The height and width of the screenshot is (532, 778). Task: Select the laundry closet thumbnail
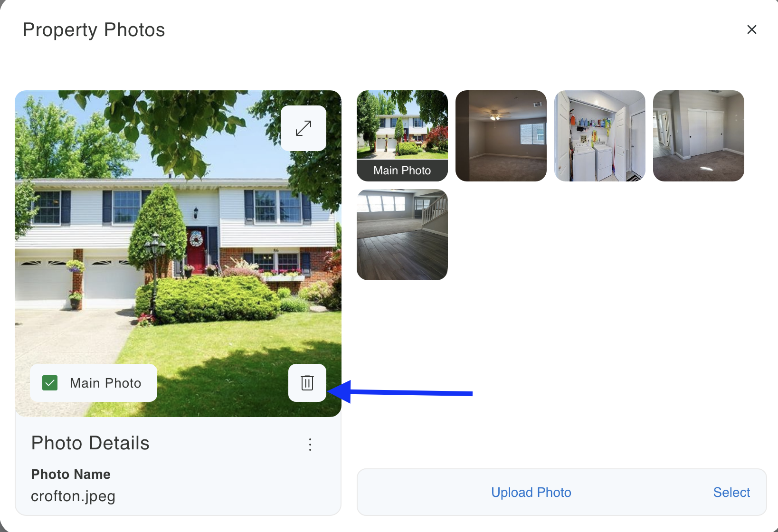[600, 136]
